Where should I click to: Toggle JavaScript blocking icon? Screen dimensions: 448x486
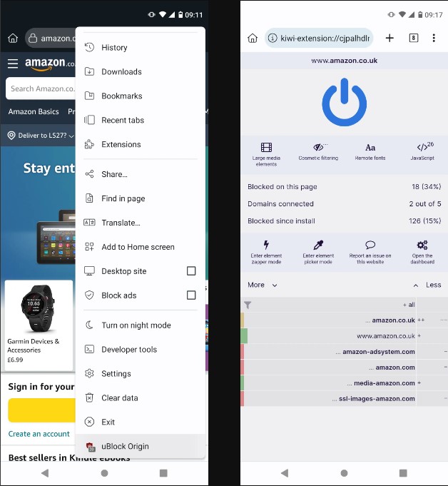pyautogui.click(x=423, y=147)
